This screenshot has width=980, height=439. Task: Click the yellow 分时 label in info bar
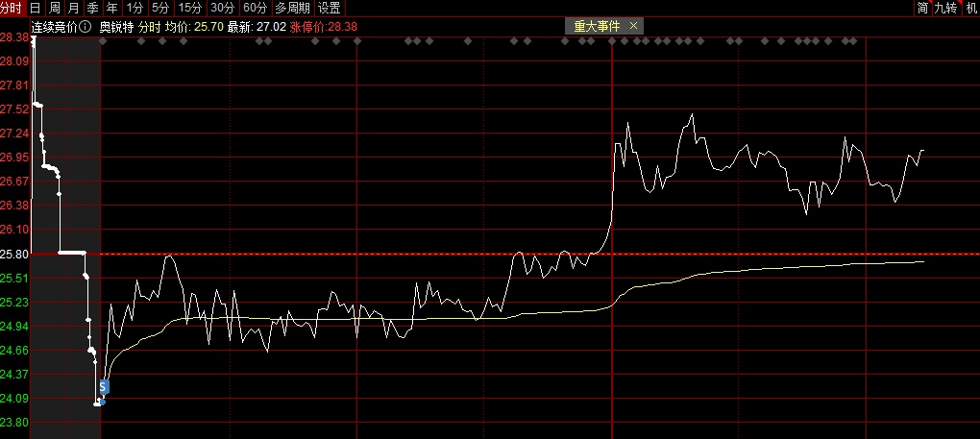(149, 27)
